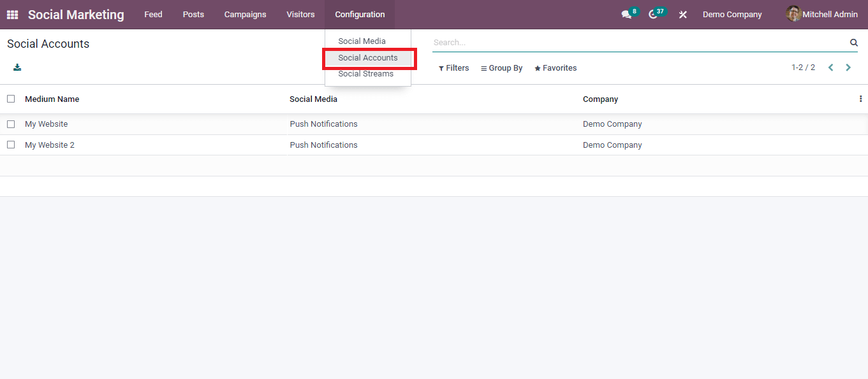Screen dimensions: 868x379
Task: Click Push Notifications in My Website row
Action: [x=323, y=124]
